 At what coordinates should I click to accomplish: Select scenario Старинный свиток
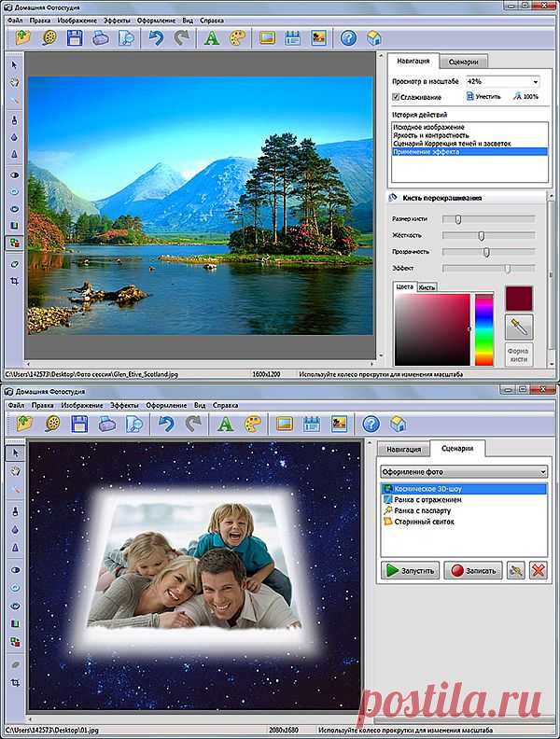tap(464, 522)
